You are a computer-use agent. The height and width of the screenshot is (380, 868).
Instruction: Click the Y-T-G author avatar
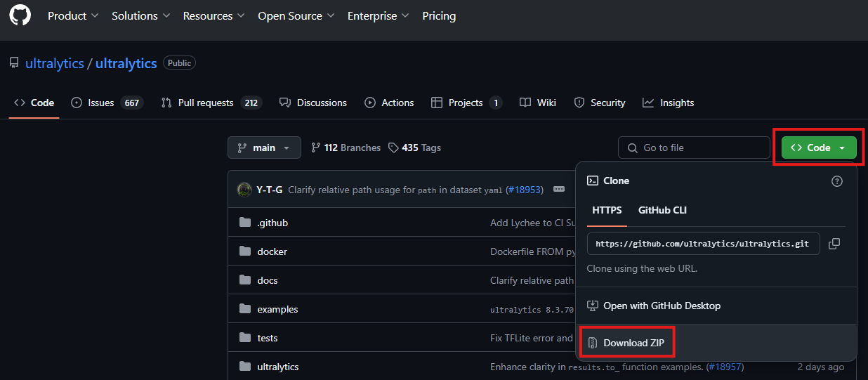(x=244, y=190)
